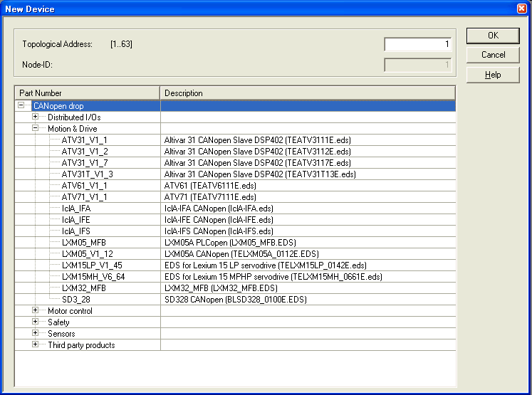Click the Lexium 15 MPHP servodrive description
Viewport: 532px width, 395px height.
tap(273, 277)
